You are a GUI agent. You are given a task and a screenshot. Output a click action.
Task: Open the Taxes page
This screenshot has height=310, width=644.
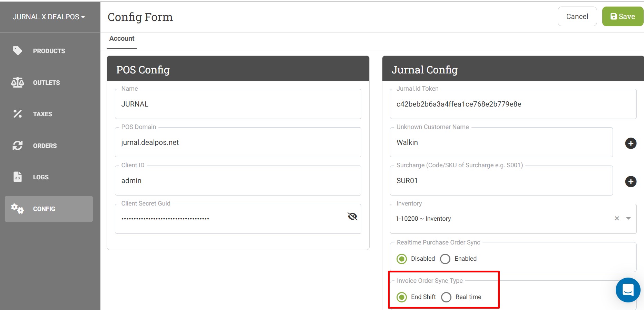pos(49,114)
